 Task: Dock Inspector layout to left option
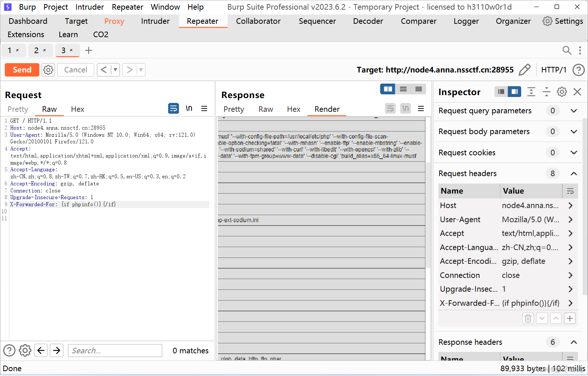(x=501, y=92)
